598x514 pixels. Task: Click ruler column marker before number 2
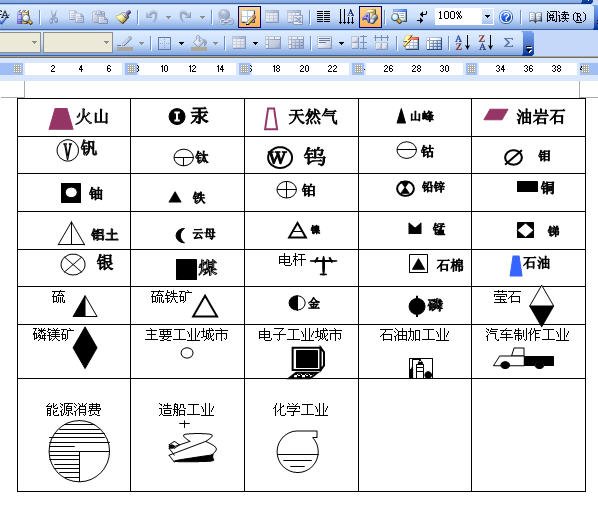pyautogui.click(x=18, y=69)
